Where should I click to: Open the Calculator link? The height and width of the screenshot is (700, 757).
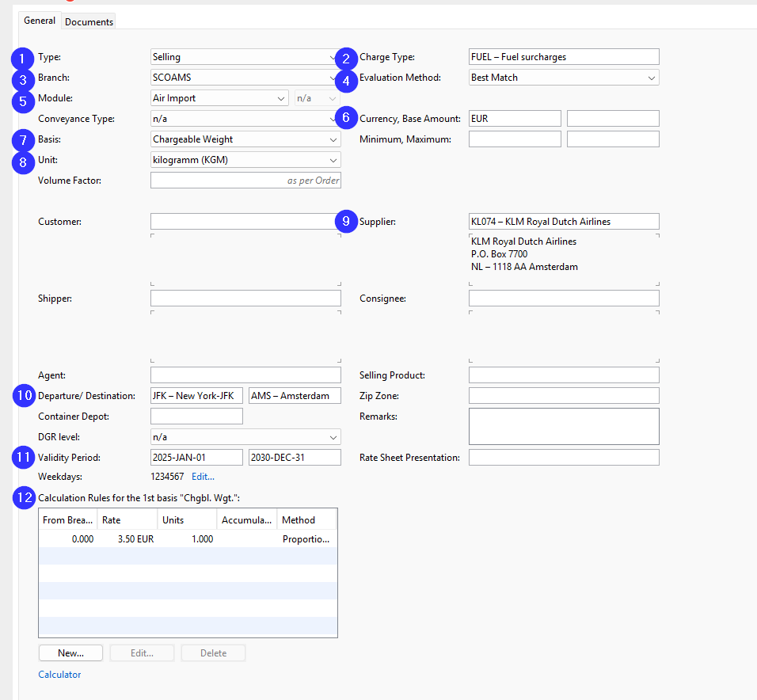tap(59, 675)
